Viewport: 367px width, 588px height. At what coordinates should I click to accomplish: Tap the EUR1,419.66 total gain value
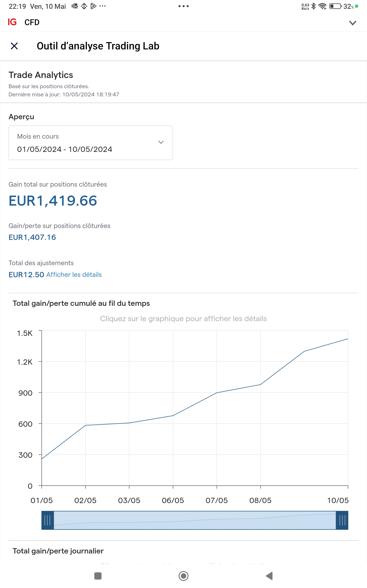click(53, 201)
